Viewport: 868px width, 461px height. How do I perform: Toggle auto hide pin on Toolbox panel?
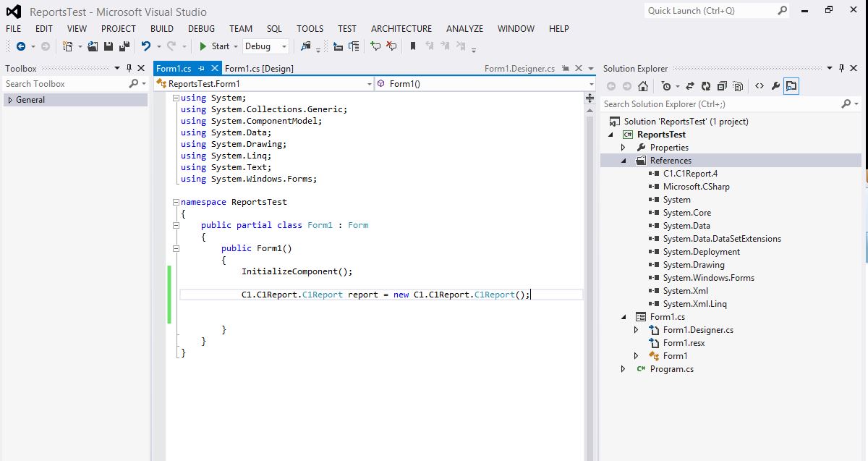pos(129,68)
